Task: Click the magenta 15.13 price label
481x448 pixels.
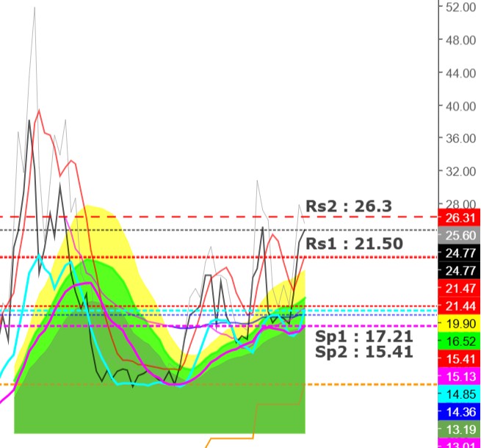Action: [x=458, y=377]
